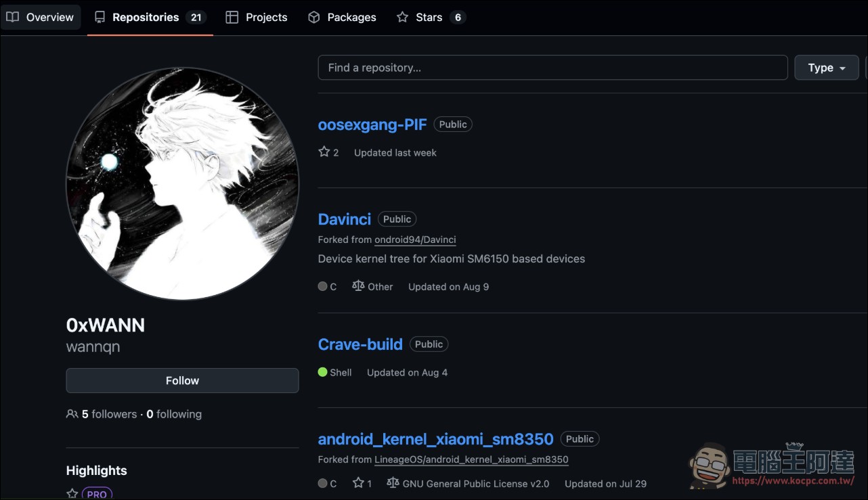Image resolution: width=868 pixels, height=500 pixels.
Task: View the 0 following list
Action: pyautogui.click(x=174, y=414)
